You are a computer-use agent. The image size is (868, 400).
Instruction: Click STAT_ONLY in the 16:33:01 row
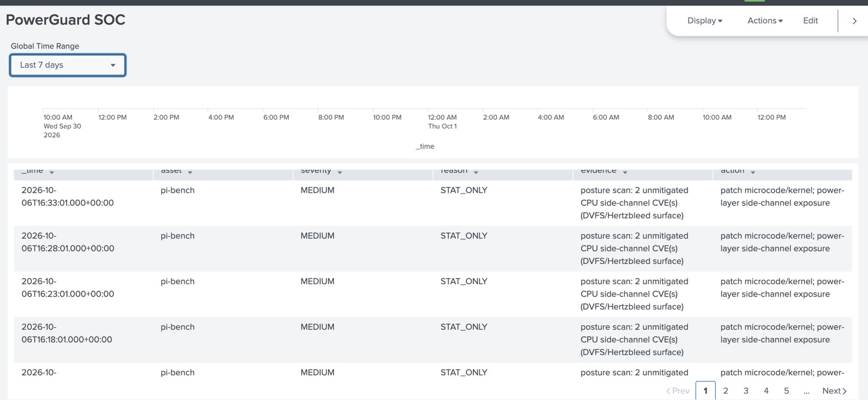click(x=464, y=190)
